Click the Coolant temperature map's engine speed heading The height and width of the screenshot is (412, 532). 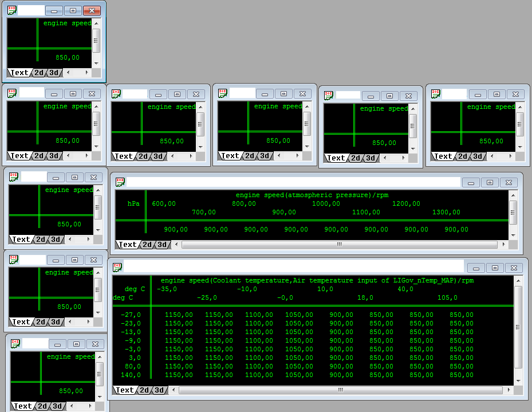(317, 281)
